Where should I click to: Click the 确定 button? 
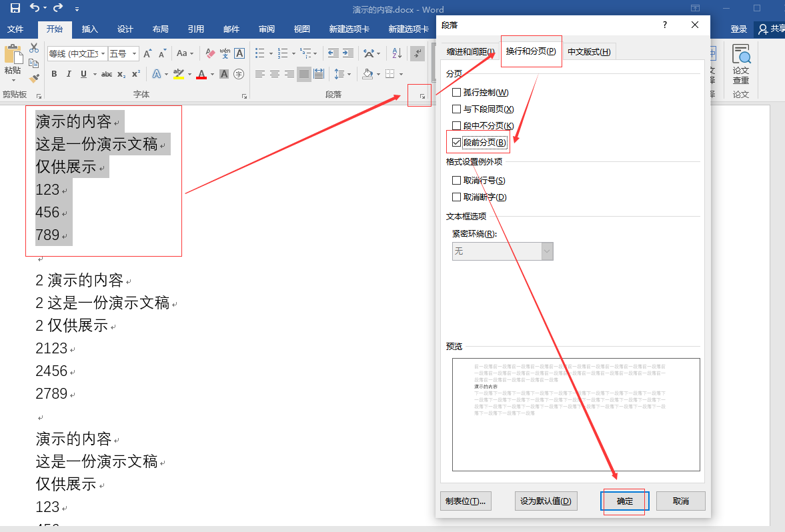pos(625,501)
